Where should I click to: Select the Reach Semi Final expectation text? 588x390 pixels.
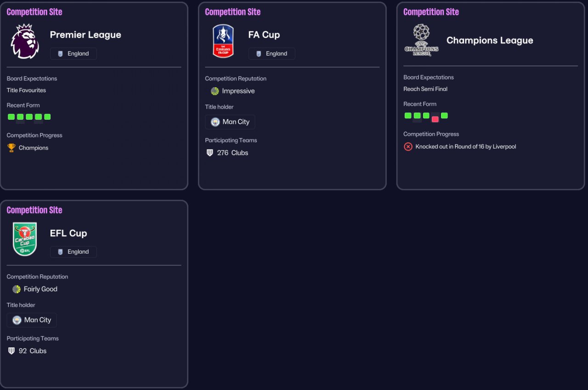tap(425, 89)
